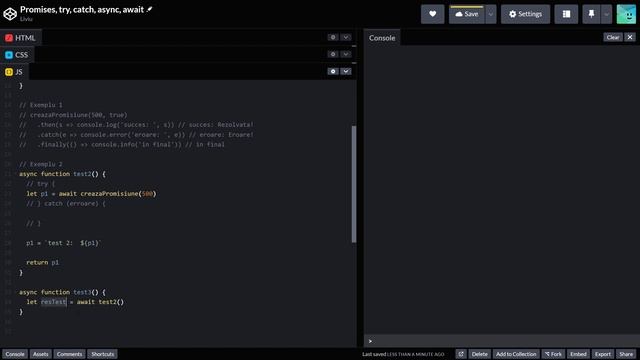The image size is (640, 360).
Task: Add pen to a Collection
Action: click(516, 354)
